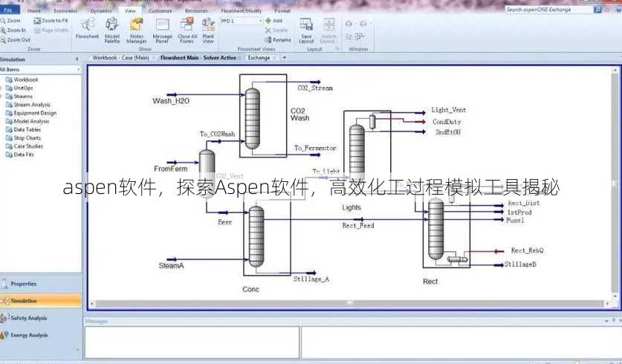This screenshot has width=622, height=364.
Task: Rename the current flowsheet view
Action: pos(278,39)
